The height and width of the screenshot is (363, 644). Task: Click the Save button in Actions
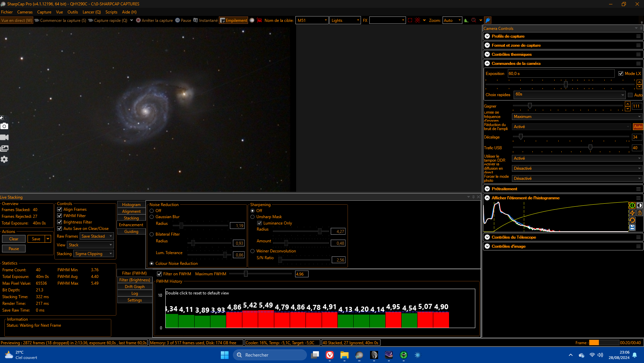[x=36, y=239]
